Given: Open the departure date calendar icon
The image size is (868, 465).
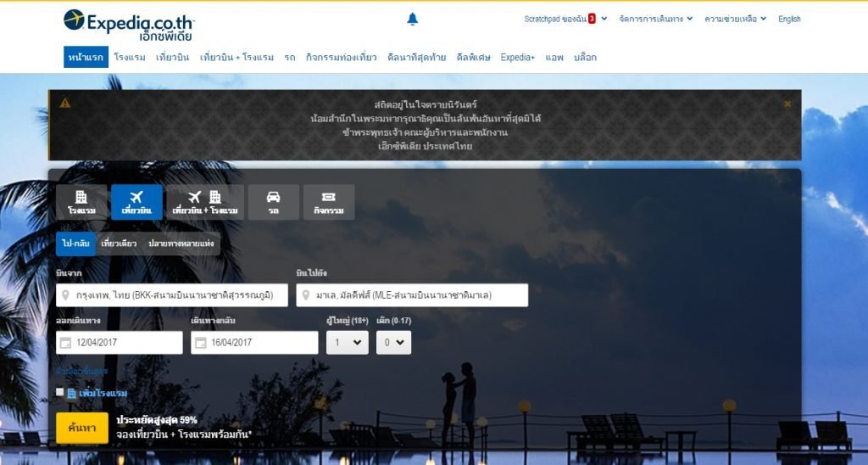Looking at the screenshot, I should (65, 343).
